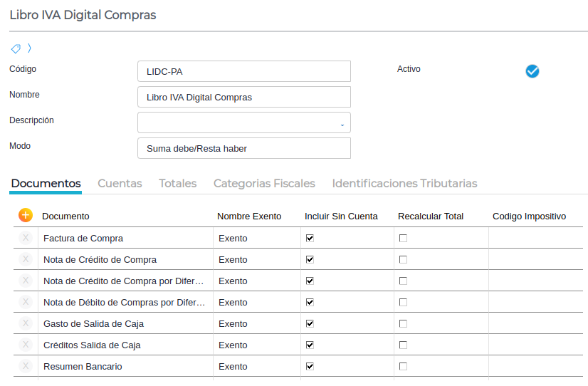The height and width of the screenshot is (386, 588).
Task: Open the Descripción dropdown
Action: (x=342, y=124)
